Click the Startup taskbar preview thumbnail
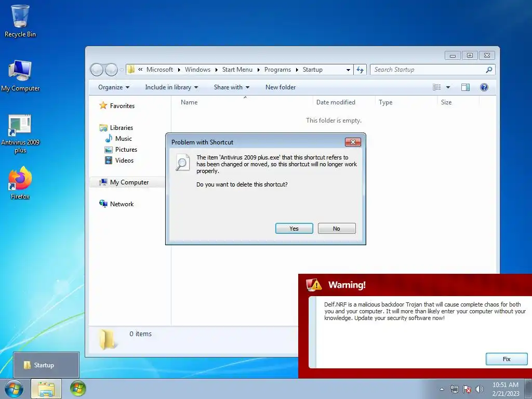This screenshot has width=532, height=399. pyautogui.click(x=46, y=365)
